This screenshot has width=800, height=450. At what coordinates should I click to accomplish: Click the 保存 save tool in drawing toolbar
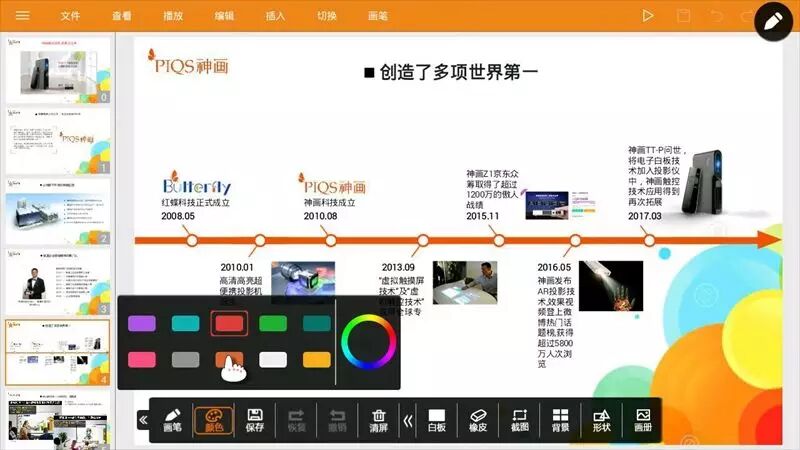(255, 420)
